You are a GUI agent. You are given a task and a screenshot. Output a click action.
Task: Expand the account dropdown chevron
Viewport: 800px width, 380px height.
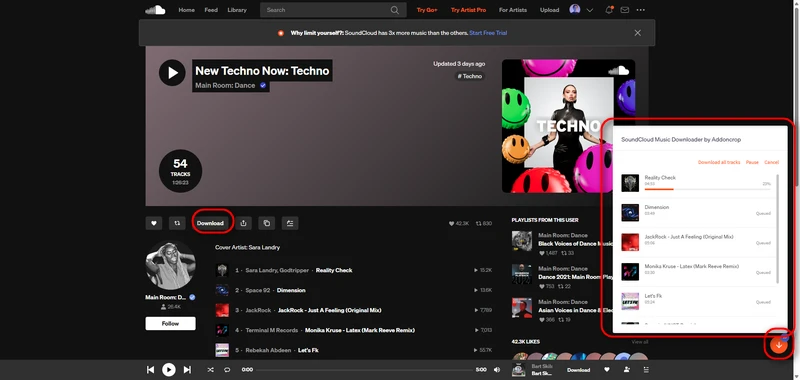click(x=590, y=10)
